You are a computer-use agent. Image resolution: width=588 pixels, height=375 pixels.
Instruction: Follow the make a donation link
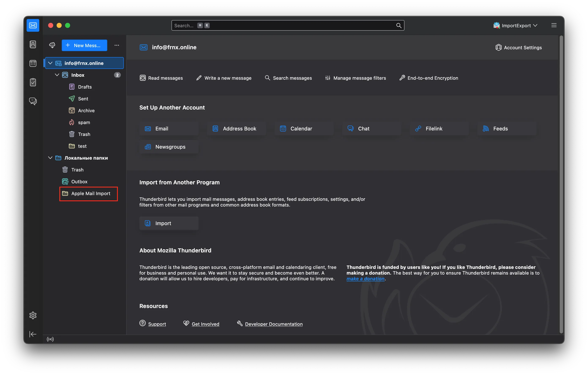pos(365,279)
